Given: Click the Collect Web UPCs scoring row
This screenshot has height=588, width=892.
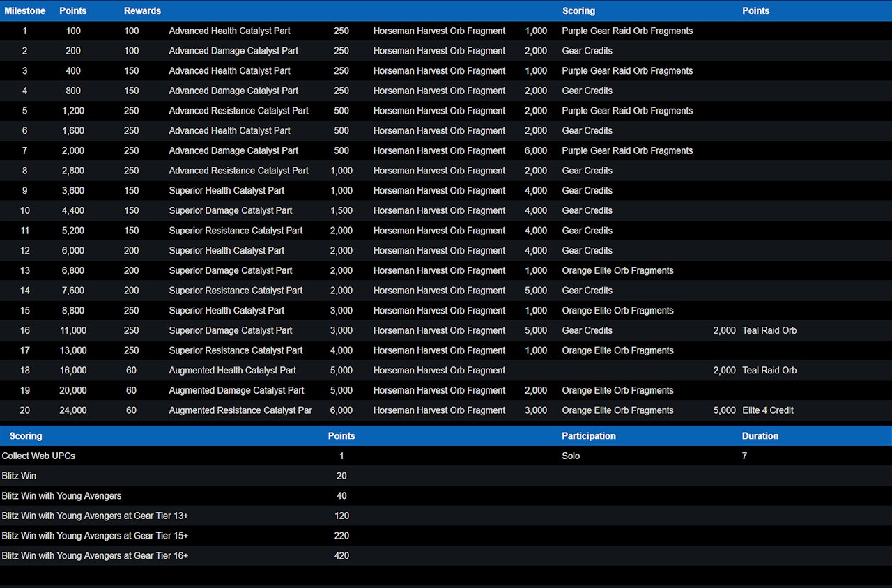Looking at the screenshot, I should click(x=38, y=456).
